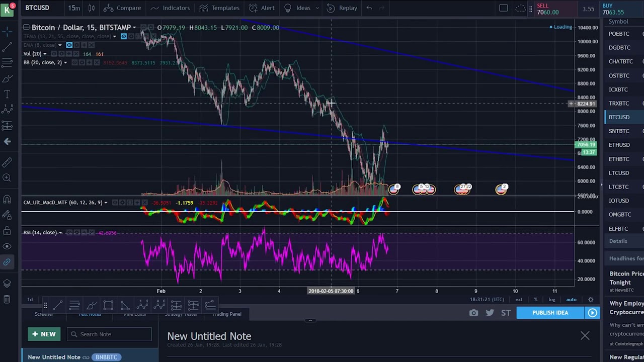Viewport: 644px width, 362px height.
Task: Switch to the Pine Editor tab
Action: [x=135, y=314]
